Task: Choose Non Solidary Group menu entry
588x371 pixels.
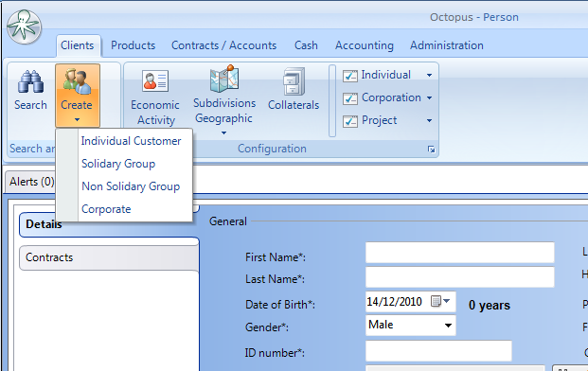Action: pyautogui.click(x=131, y=186)
